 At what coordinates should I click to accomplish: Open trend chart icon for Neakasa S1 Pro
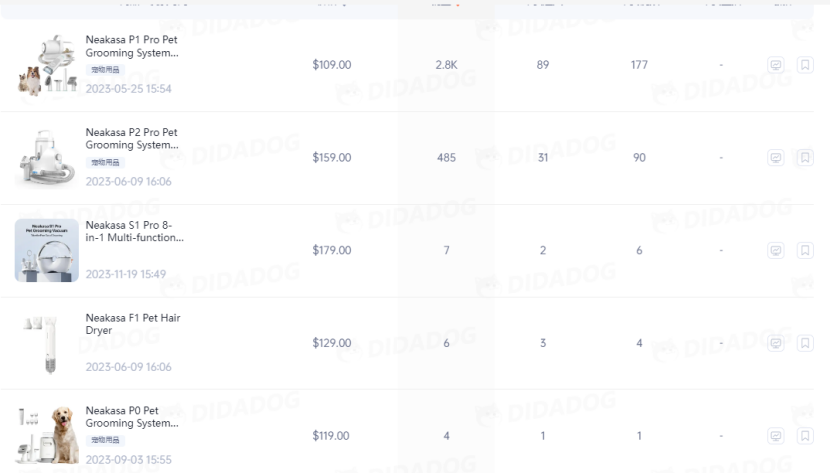[775, 251]
